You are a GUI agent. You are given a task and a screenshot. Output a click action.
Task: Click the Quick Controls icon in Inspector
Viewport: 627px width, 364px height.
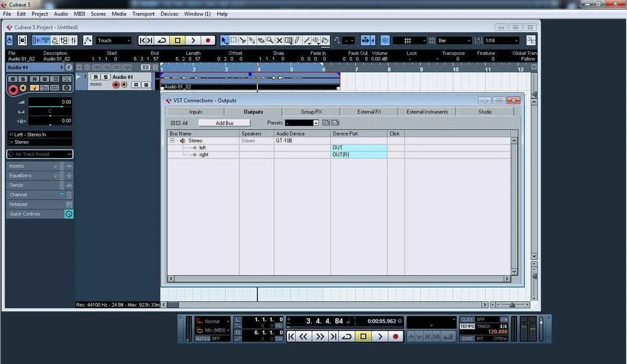(x=69, y=214)
